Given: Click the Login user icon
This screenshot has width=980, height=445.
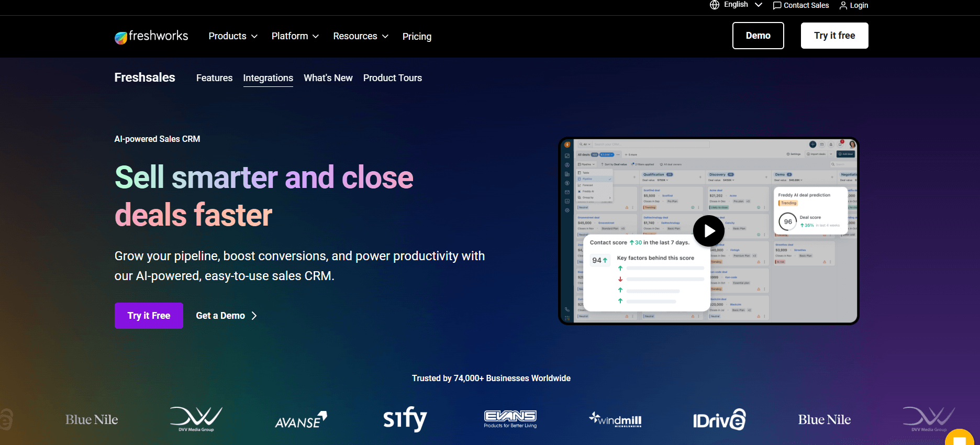Looking at the screenshot, I should [843, 5].
